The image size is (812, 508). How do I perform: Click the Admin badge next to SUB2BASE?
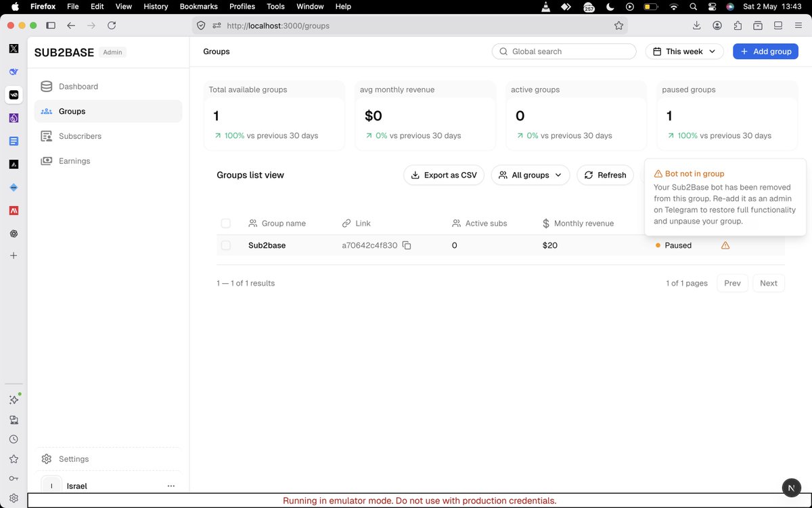tap(112, 52)
